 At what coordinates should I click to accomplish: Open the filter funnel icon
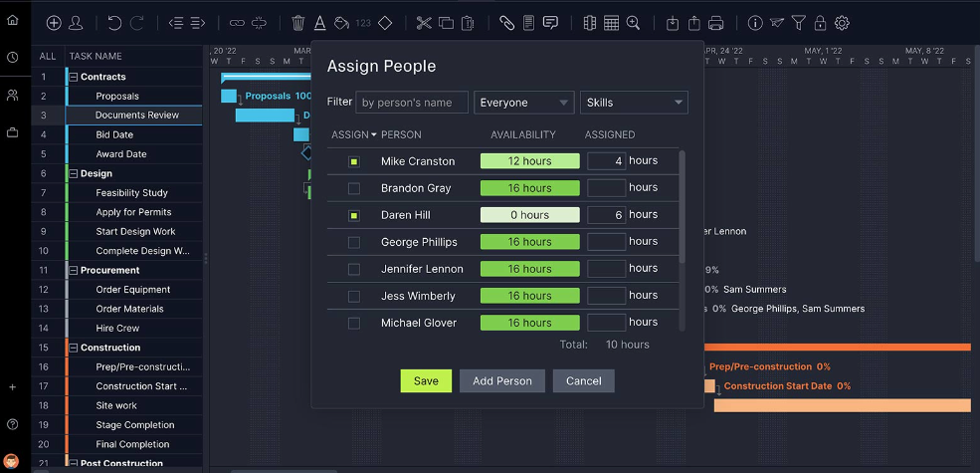pos(798,23)
